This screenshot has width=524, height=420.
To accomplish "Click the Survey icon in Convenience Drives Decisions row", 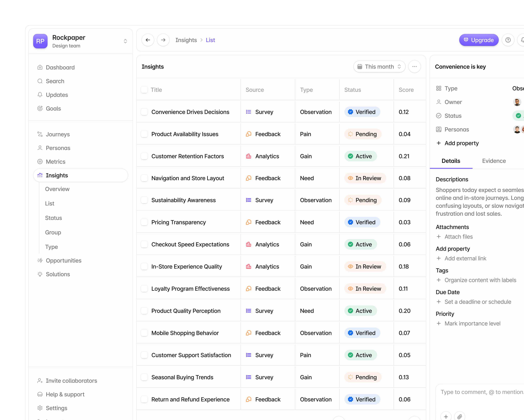I will coord(248,112).
